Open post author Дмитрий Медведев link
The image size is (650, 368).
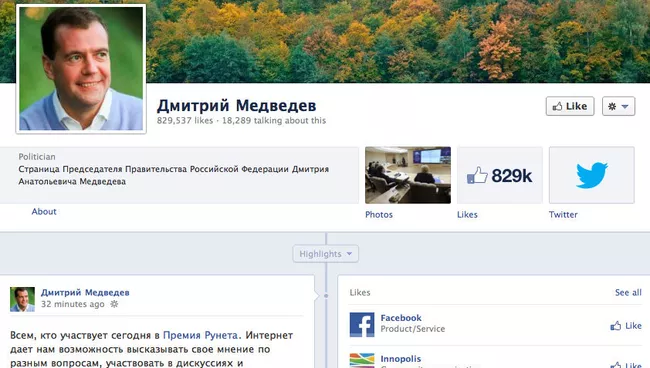(x=85, y=293)
